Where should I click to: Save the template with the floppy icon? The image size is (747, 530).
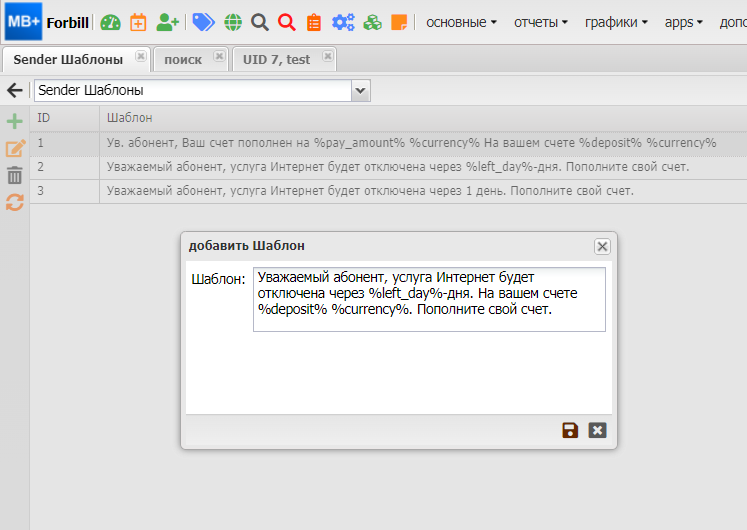pos(570,430)
